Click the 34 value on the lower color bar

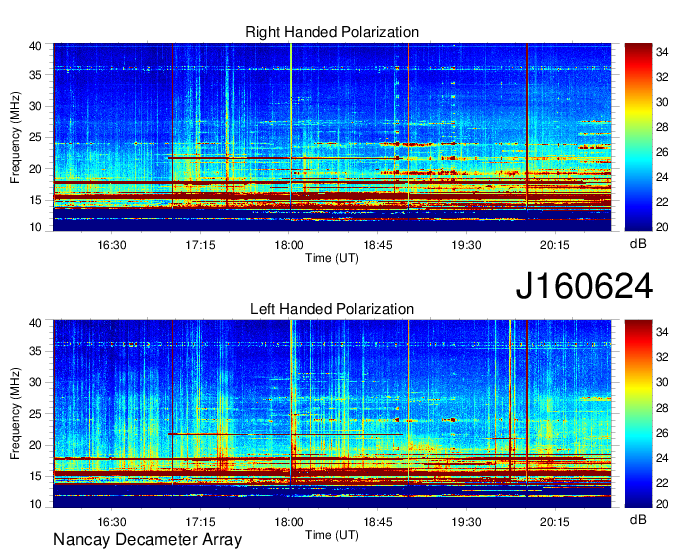coord(662,332)
